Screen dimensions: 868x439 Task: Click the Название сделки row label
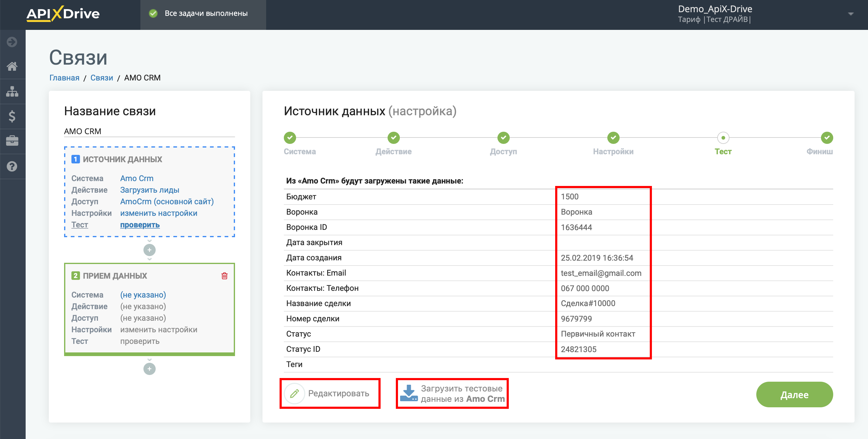[318, 303]
